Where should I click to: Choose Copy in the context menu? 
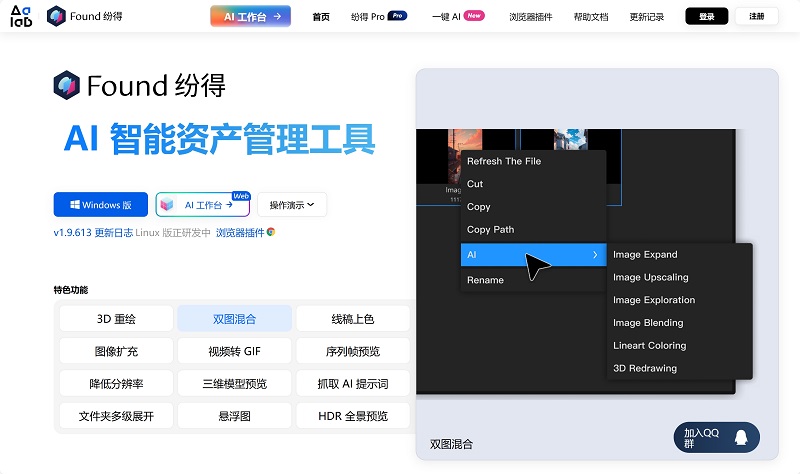click(x=533, y=207)
